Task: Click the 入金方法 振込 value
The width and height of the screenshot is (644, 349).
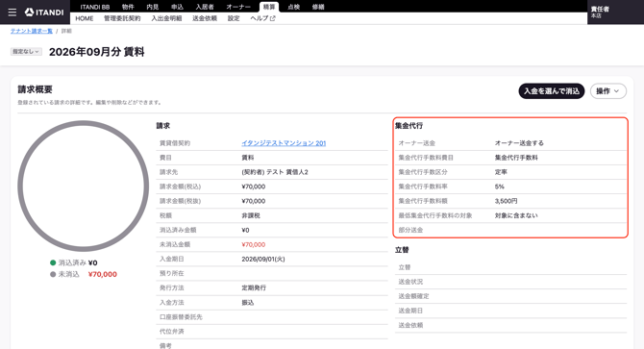Action: coord(248,303)
